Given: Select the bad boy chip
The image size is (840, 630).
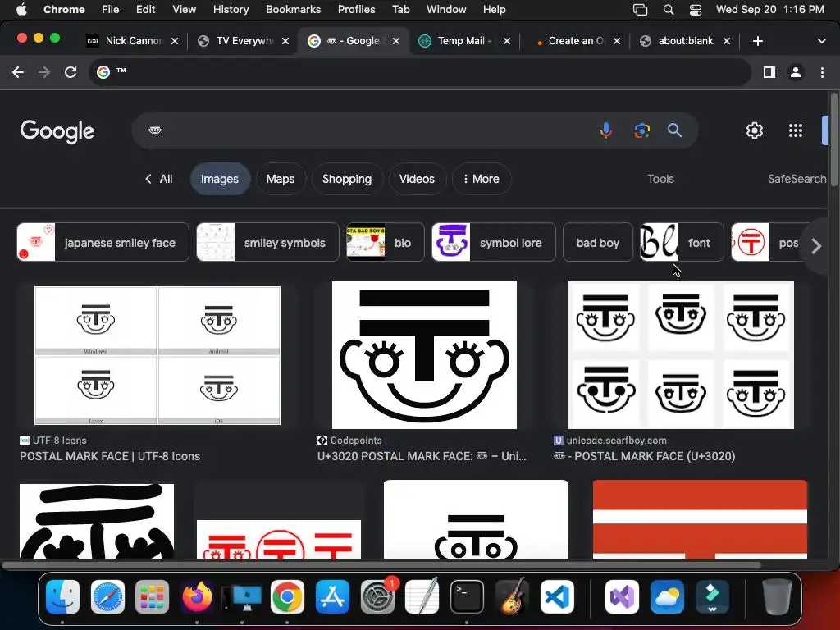Looking at the screenshot, I should 598,242.
